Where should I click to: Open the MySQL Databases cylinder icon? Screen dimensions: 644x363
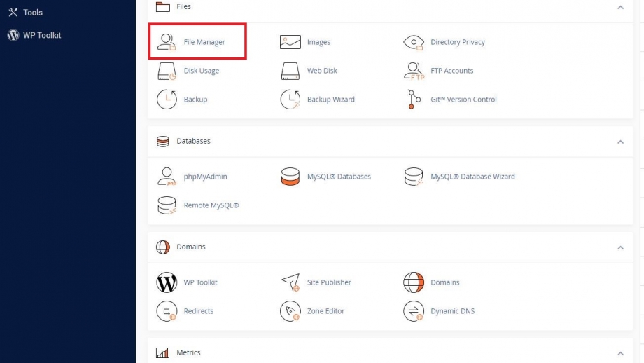290,177
